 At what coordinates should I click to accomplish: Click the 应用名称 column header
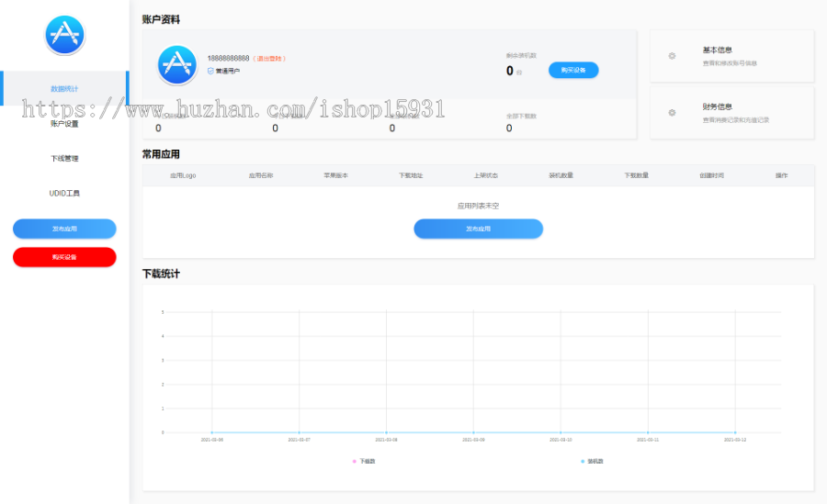pyautogui.click(x=261, y=175)
